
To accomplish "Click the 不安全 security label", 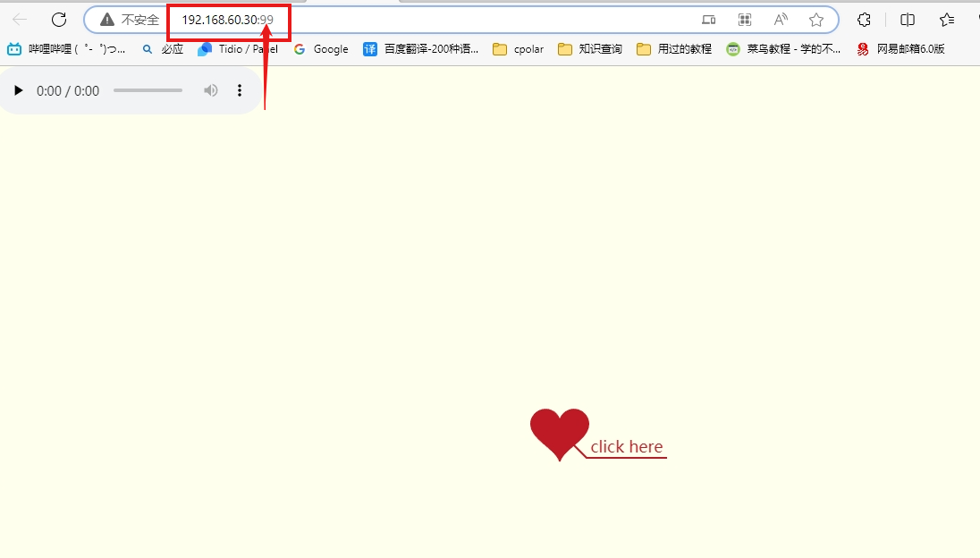I will [x=140, y=20].
